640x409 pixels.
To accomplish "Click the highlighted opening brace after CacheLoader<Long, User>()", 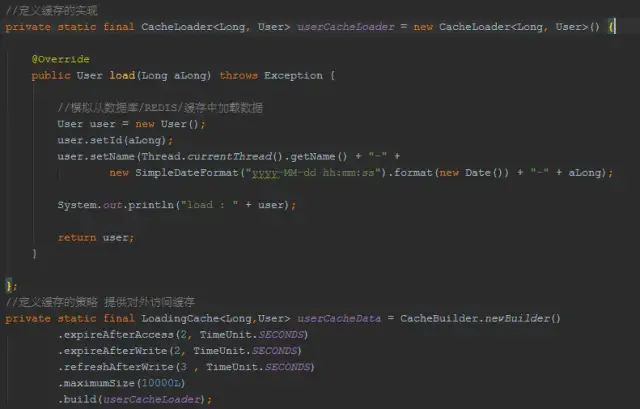I will [611, 27].
